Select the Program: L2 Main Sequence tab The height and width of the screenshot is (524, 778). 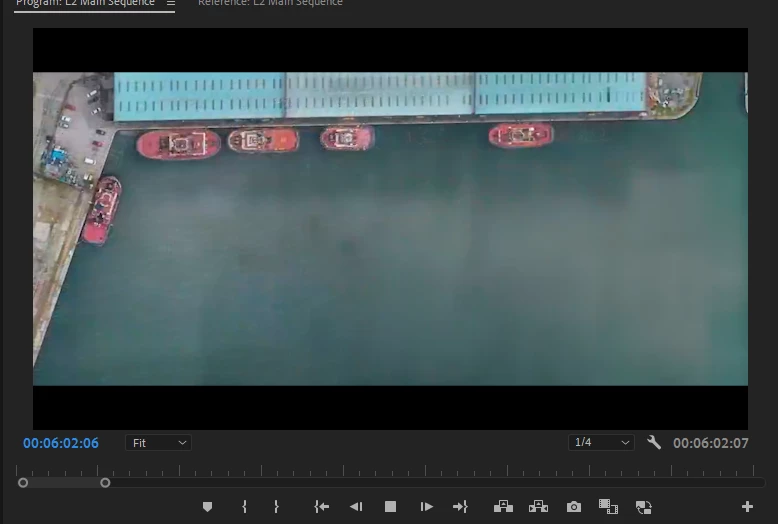pos(85,3)
